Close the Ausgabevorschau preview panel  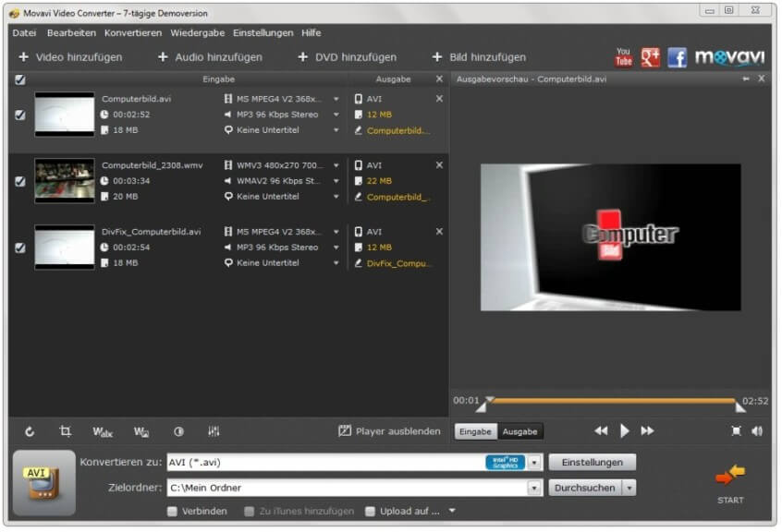762,79
